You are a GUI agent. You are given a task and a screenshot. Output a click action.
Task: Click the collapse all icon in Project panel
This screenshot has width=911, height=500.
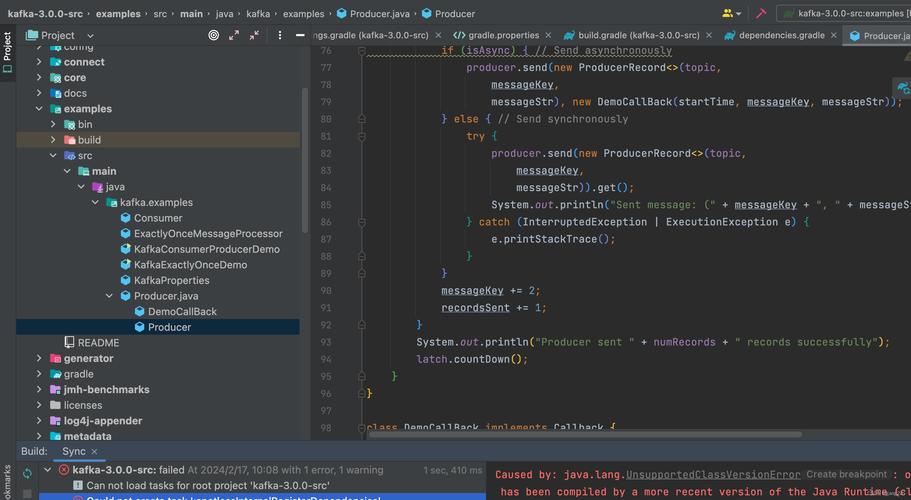[x=254, y=35]
